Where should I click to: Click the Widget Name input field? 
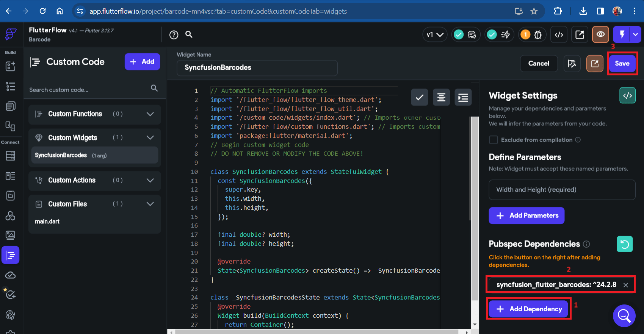(x=257, y=68)
